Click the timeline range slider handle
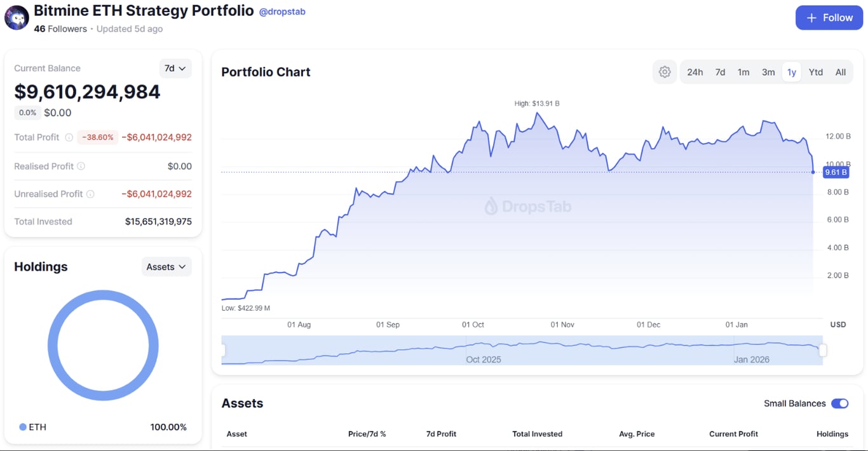This screenshot has width=868, height=451. pos(823,350)
